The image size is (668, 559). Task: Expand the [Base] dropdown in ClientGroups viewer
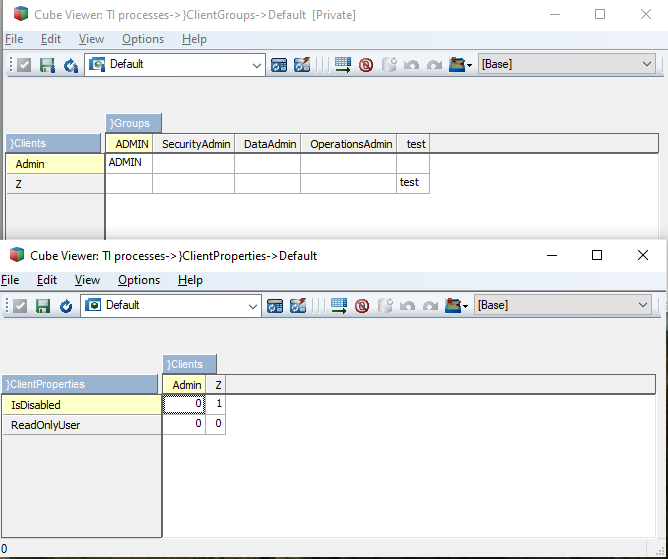coord(646,64)
